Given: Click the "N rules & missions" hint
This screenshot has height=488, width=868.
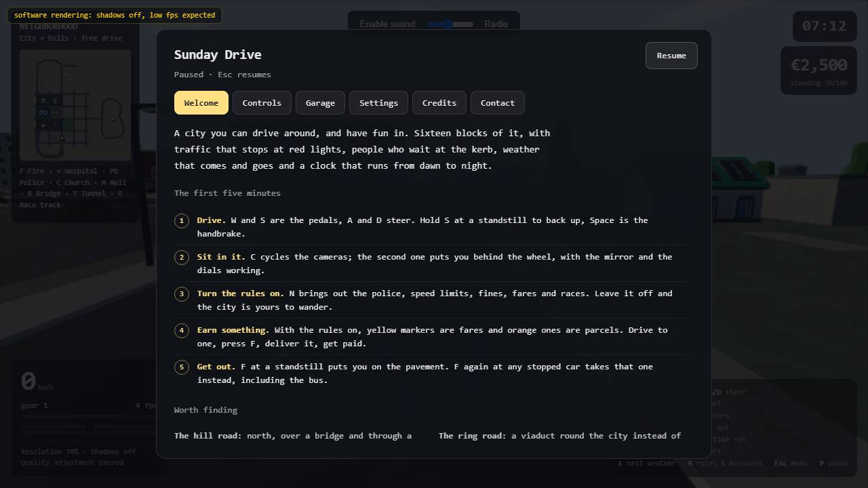Looking at the screenshot, I should pos(725,464).
